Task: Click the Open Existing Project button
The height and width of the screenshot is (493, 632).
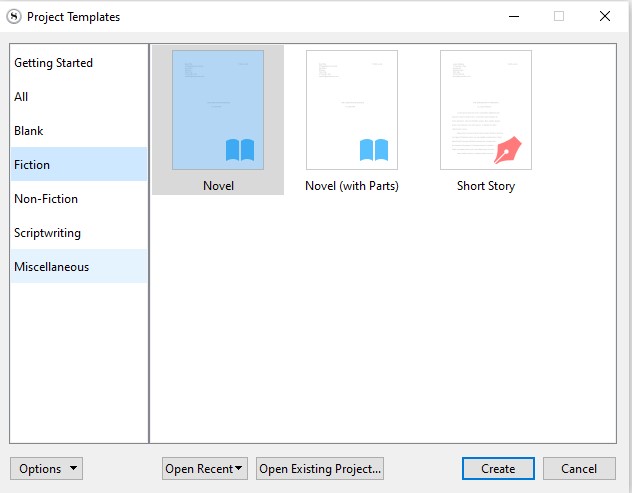Action: tap(320, 468)
